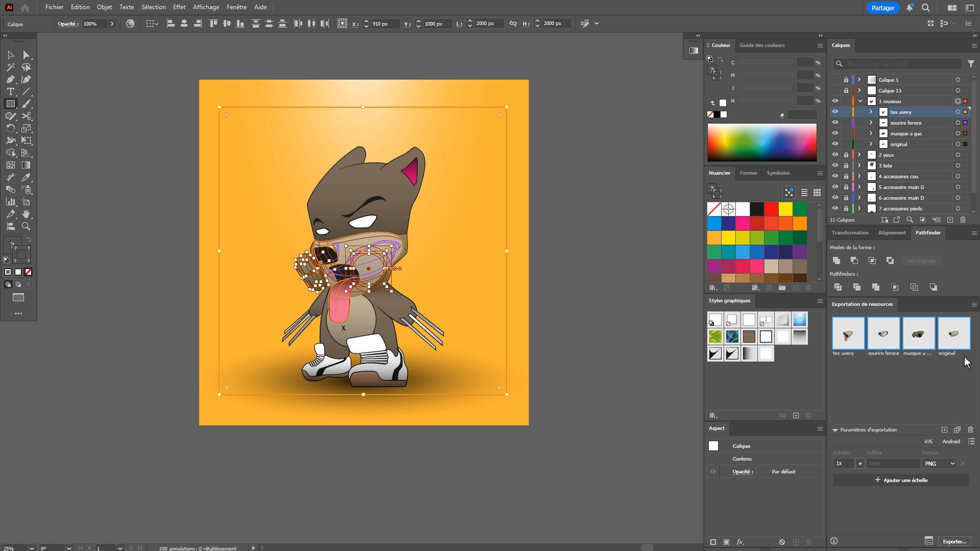Screen dimensions: 980x551
Task: Expand the 'tex avery' sublayer
Action: pos(871,112)
